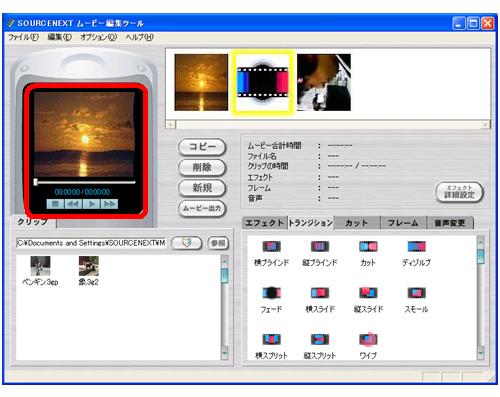
Task: Open the ヘルプ menu
Action: pos(139,37)
